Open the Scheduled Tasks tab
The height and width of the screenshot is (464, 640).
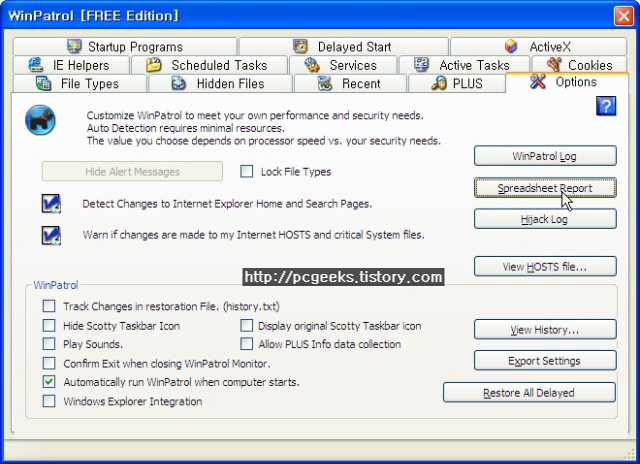click(x=210, y=65)
